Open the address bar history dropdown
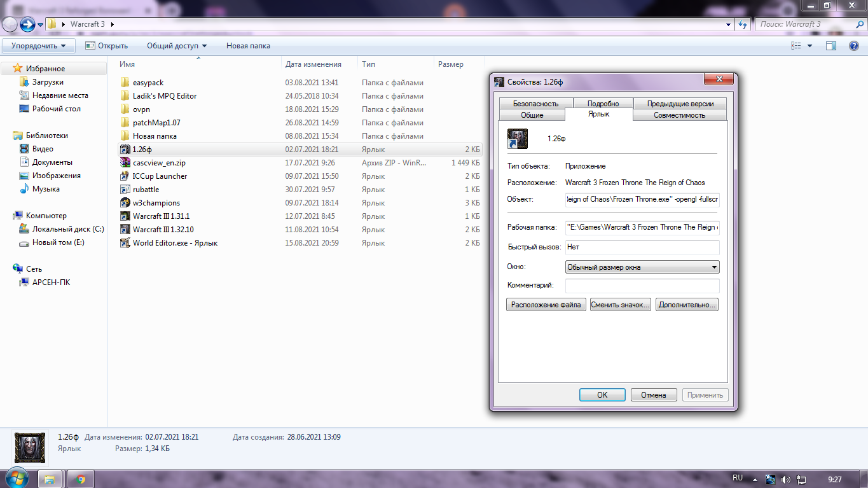Image resolution: width=868 pixels, height=488 pixels. (729, 24)
